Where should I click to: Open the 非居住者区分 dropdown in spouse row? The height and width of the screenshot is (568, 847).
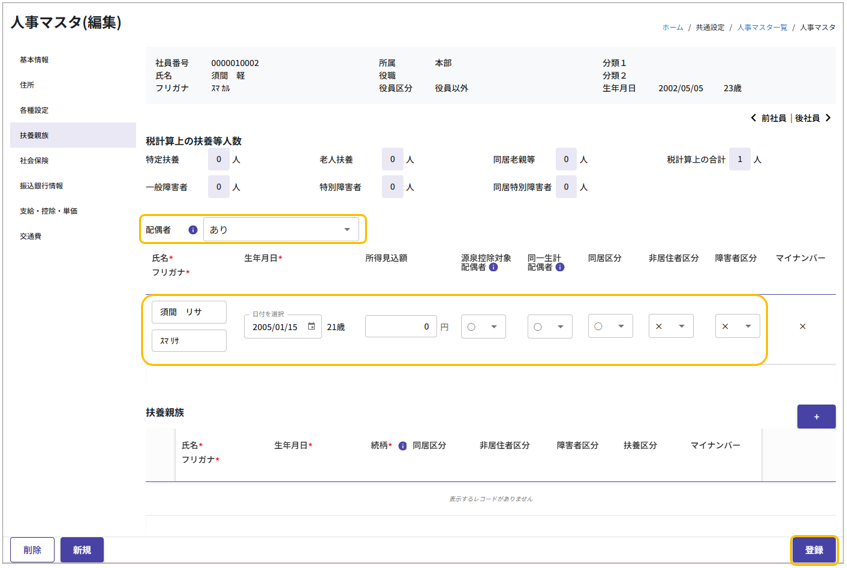click(x=670, y=327)
